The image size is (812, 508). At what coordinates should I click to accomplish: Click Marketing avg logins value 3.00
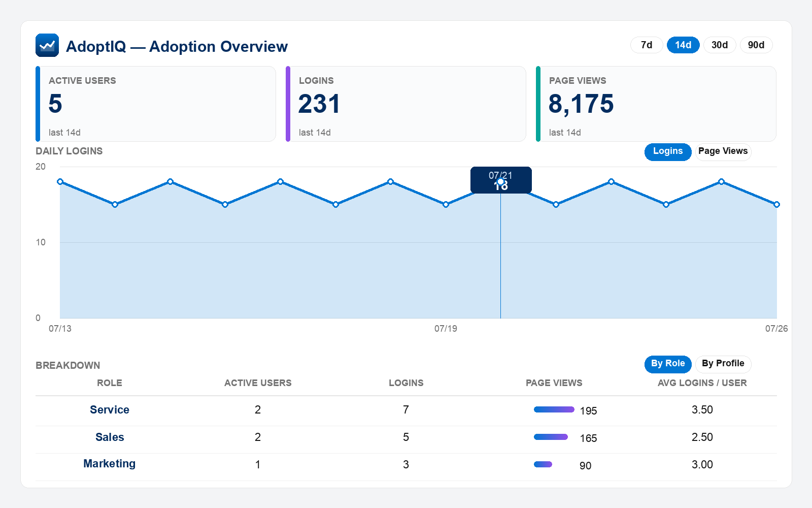click(x=702, y=465)
